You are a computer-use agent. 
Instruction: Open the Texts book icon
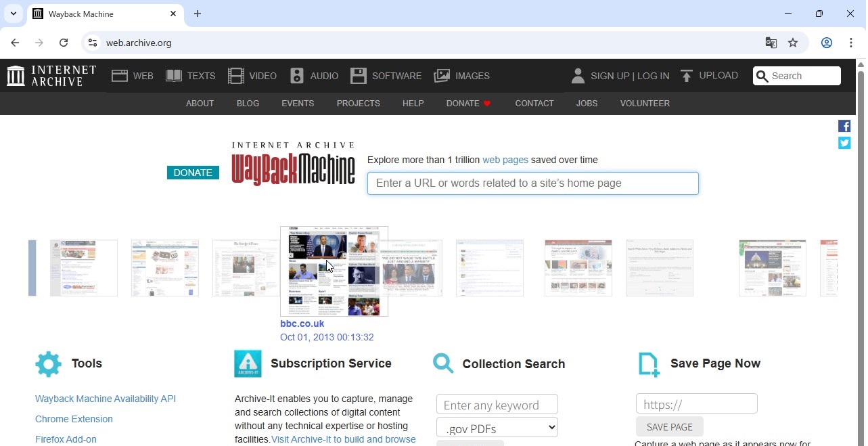click(x=174, y=76)
